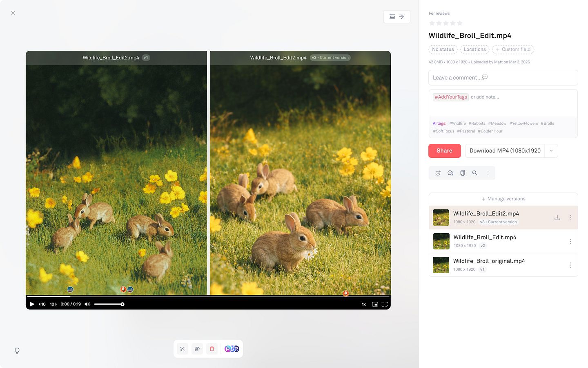This screenshot has width=588, height=368.
Task: Click the volume slider handle
Action: coord(122,304)
